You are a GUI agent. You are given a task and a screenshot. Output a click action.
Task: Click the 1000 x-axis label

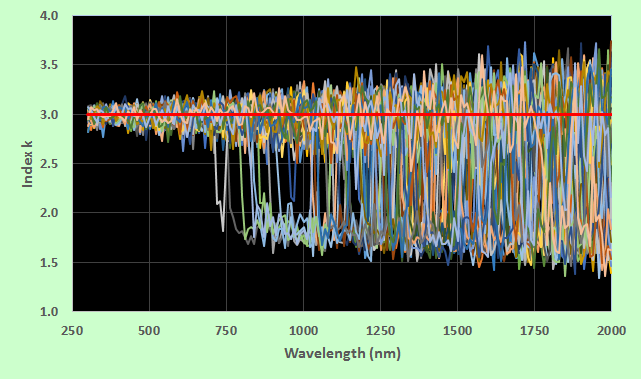tap(303, 330)
